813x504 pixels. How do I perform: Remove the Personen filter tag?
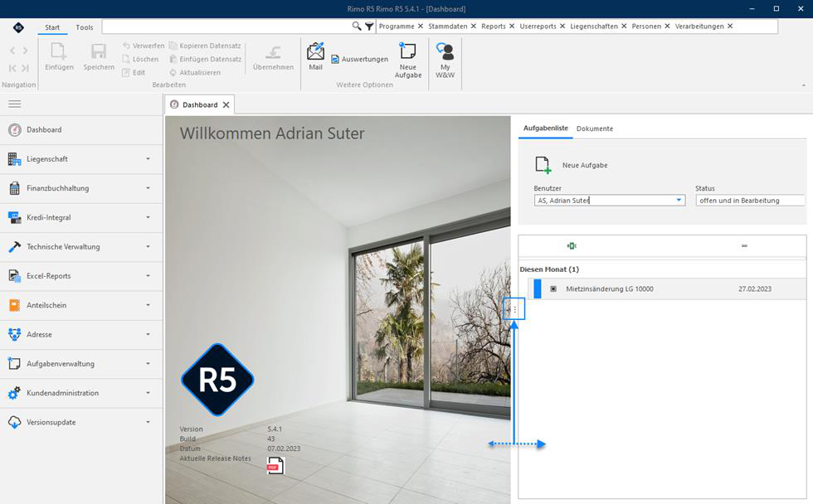(667, 26)
